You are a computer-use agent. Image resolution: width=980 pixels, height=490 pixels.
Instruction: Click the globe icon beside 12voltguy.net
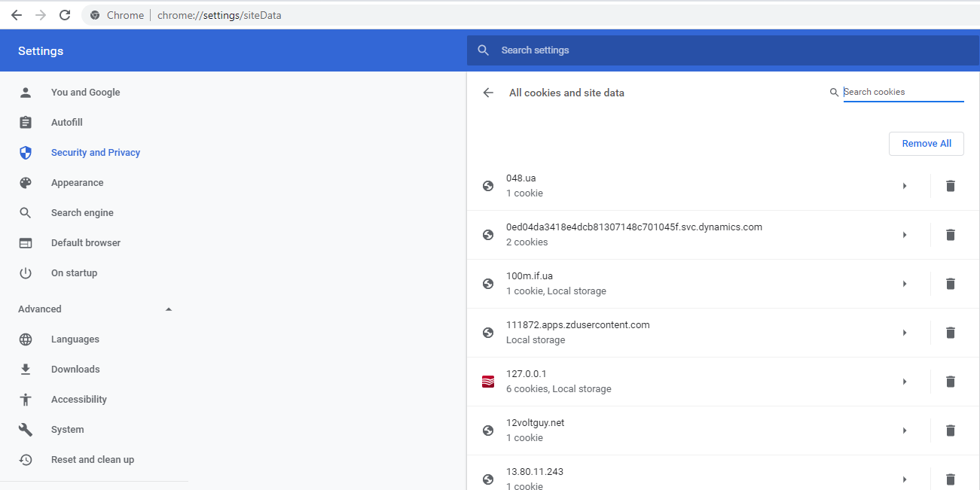(488, 431)
